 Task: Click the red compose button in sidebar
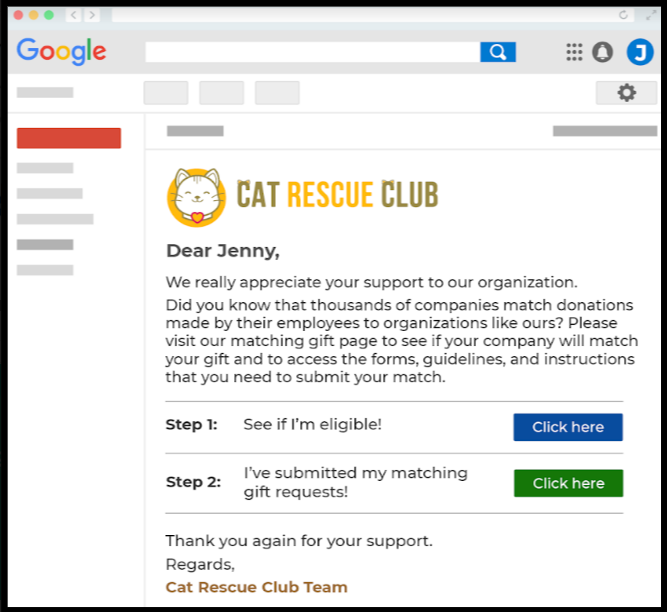(x=69, y=138)
